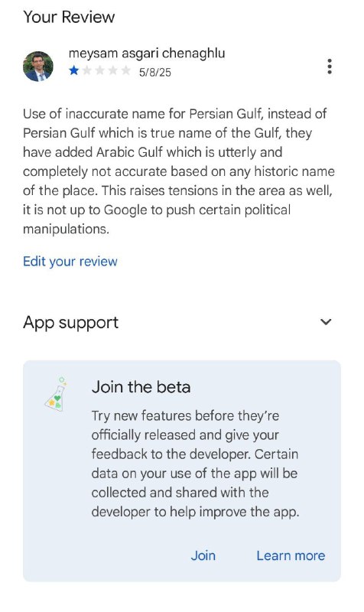Image resolution: width=364 pixels, height=612 pixels.
Task: Join the beta program
Action: coord(203,555)
